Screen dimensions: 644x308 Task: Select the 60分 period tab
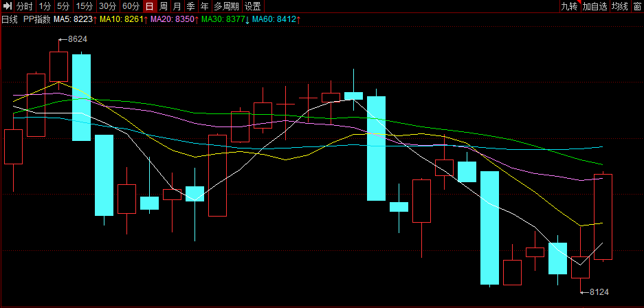coord(131,5)
